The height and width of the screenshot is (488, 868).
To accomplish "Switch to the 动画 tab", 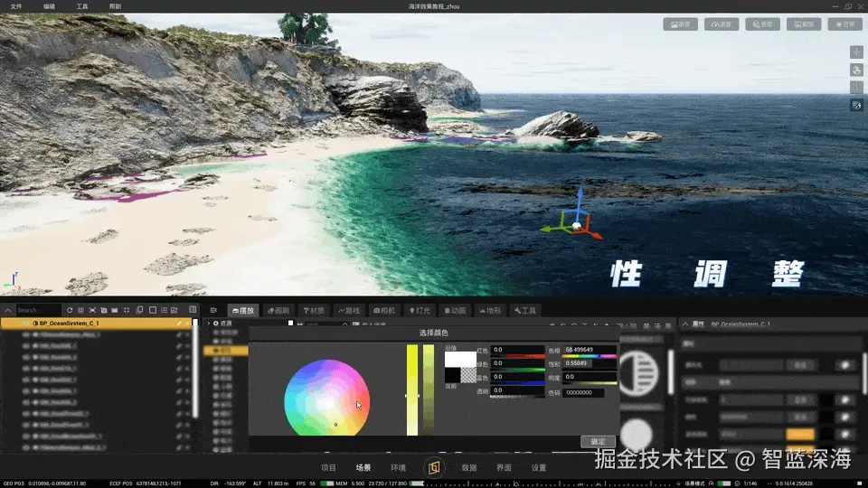I will point(455,310).
